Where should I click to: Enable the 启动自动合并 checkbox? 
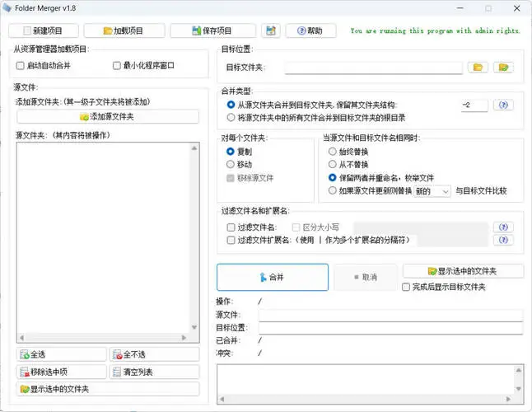pos(21,65)
